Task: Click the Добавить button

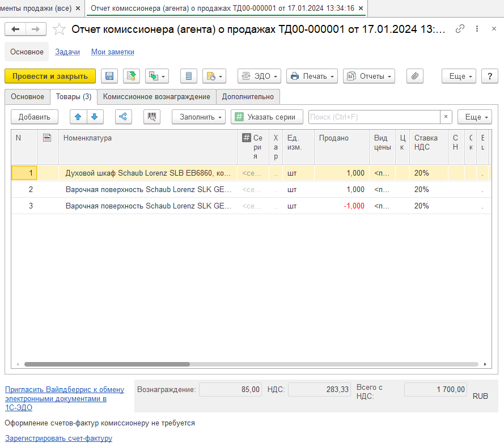Action: point(35,117)
